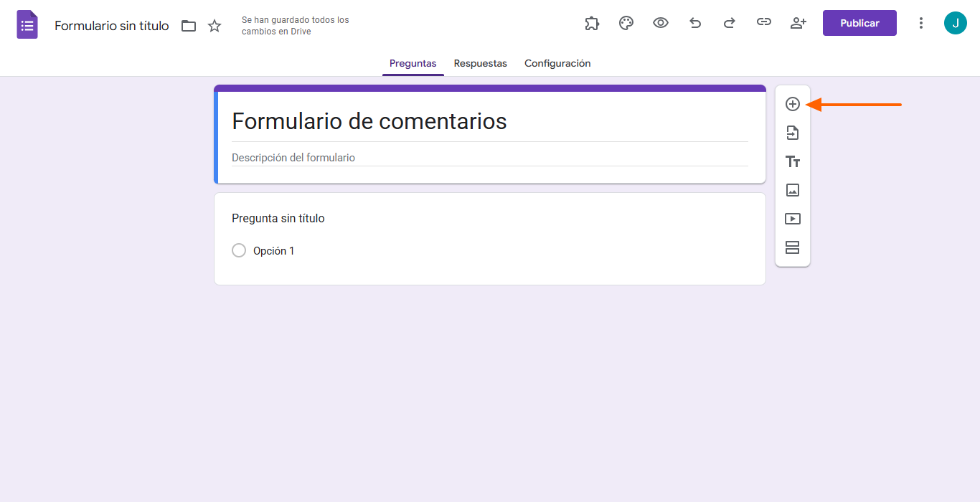
Task: Switch to the Preguntas tab
Action: tap(413, 63)
